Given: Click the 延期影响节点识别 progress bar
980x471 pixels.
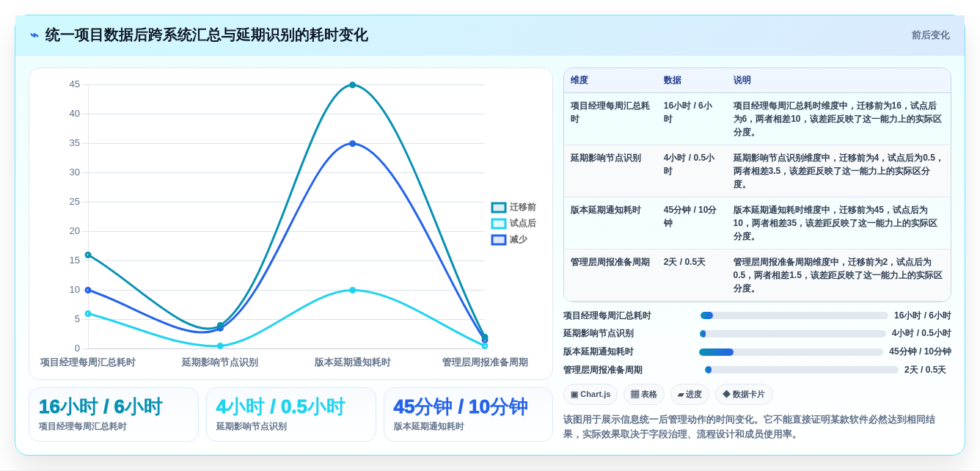Looking at the screenshot, I should (x=792, y=334).
